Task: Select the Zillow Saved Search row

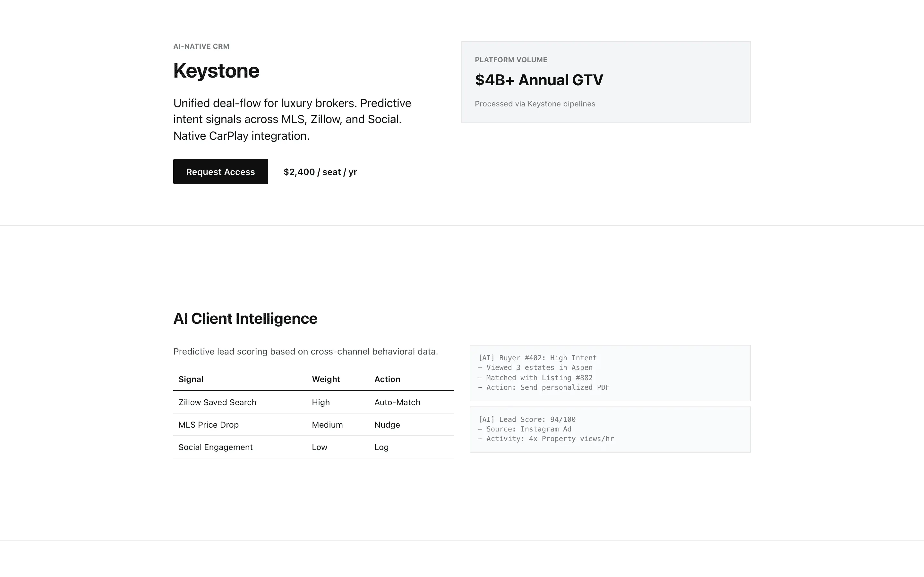Action: [x=217, y=402]
